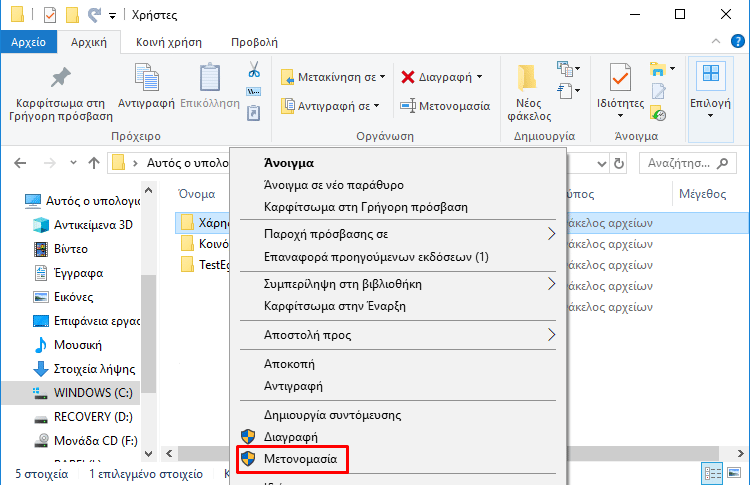750x485 pixels.
Task: Click Μετονομασία button in ribbon
Action: tap(445, 106)
